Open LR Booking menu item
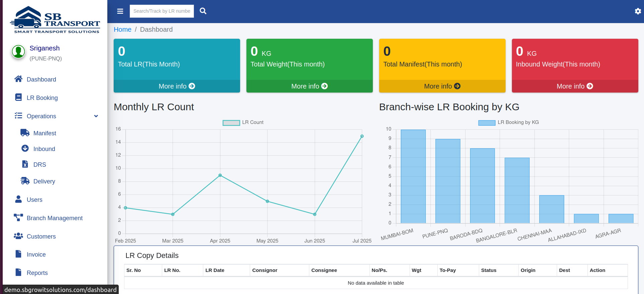The height and width of the screenshot is (294, 644). pyautogui.click(x=42, y=98)
